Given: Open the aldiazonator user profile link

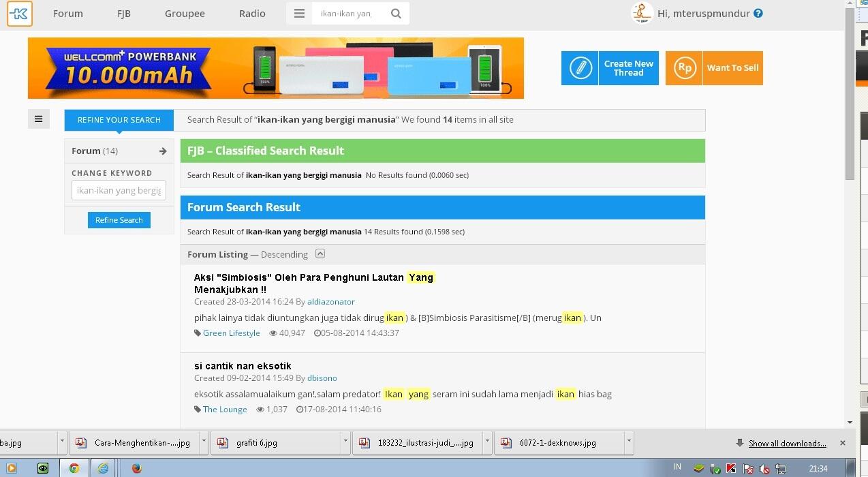Looking at the screenshot, I should 331,302.
